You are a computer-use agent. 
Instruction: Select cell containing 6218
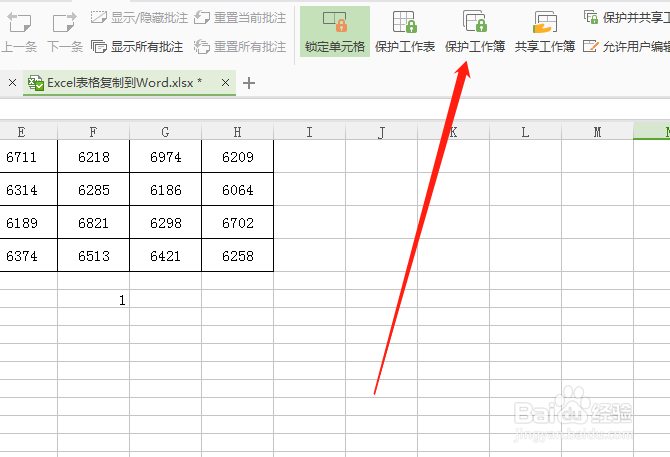(93, 157)
